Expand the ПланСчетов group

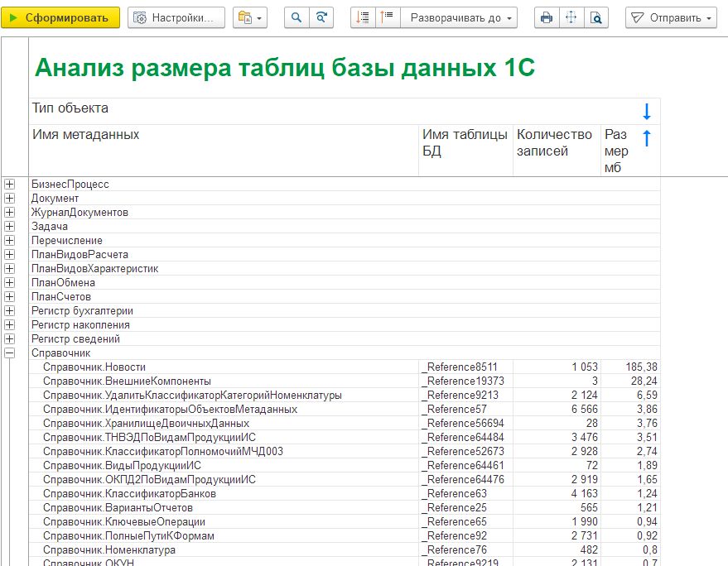pos(9,297)
